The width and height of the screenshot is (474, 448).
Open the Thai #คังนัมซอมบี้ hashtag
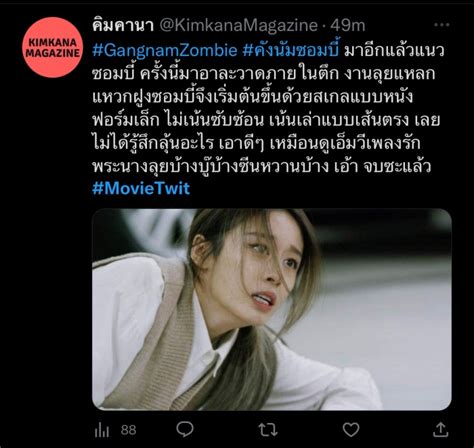291,50
